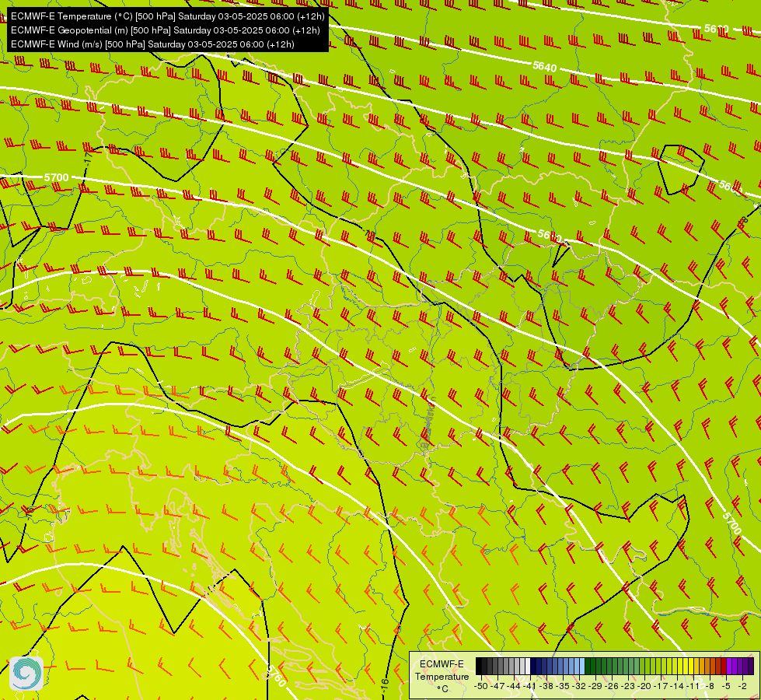This screenshot has width=761, height=700.
Task: Click the -17 isotherm label at upper left
Action: [87, 159]
